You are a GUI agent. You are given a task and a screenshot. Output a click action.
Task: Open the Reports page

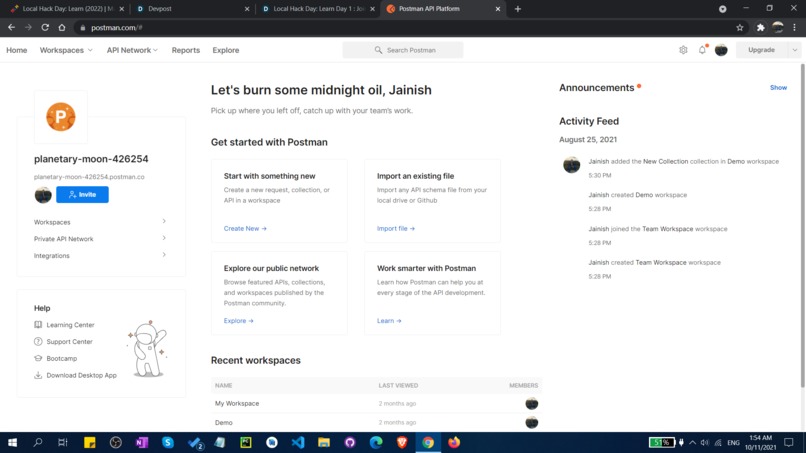click(186, 50)
